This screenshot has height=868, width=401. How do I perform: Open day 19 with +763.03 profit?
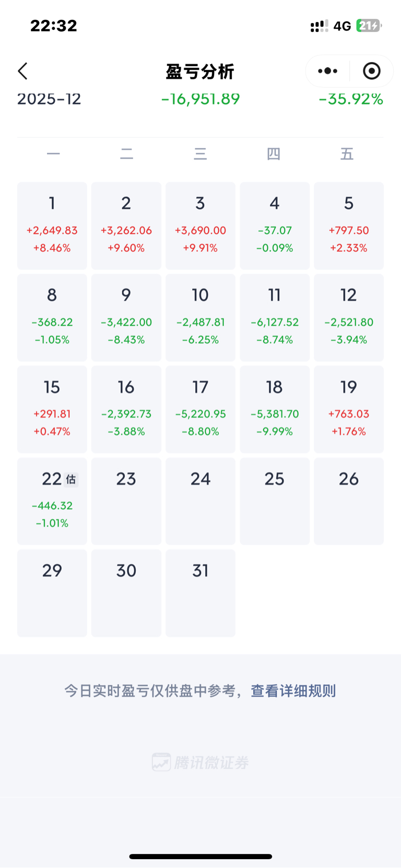tap(349, 409)
